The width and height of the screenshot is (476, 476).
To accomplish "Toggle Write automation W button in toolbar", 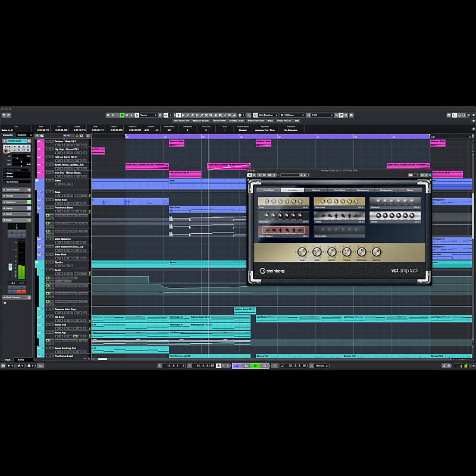I will (127, 115).
